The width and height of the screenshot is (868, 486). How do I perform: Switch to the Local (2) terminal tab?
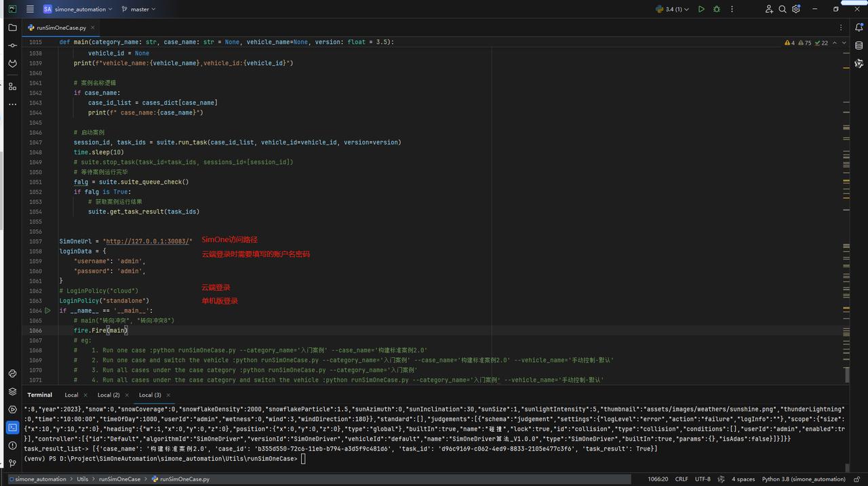(108, 394)
